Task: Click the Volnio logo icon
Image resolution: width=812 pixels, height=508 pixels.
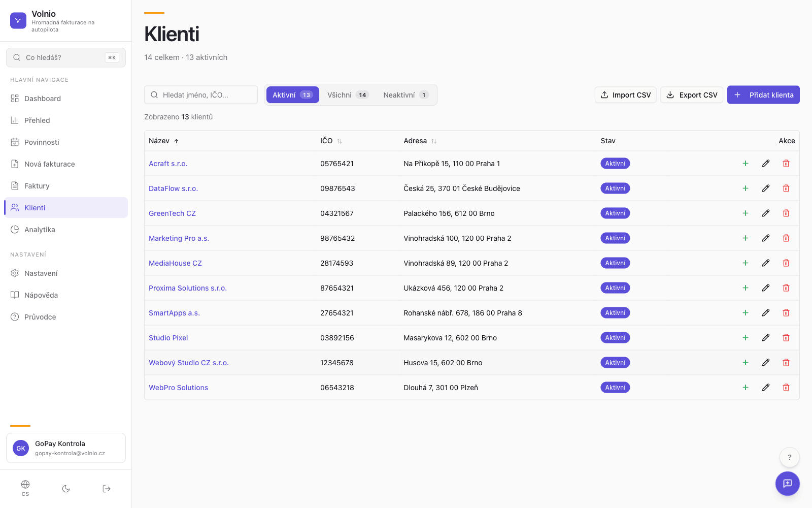Action: pos(18,21)
